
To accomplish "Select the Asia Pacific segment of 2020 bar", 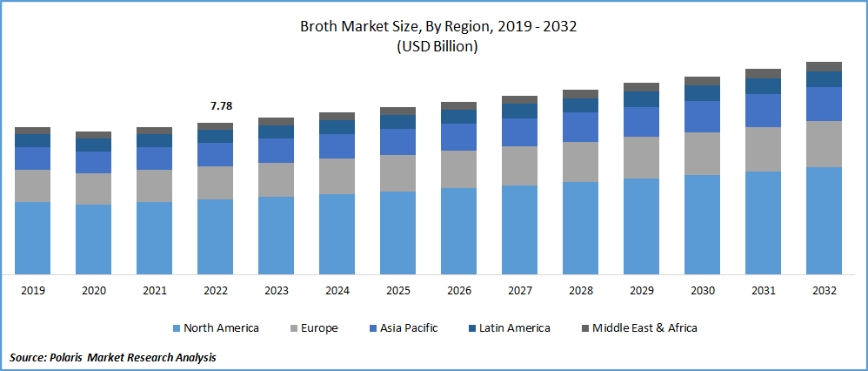I will (94, 162).
